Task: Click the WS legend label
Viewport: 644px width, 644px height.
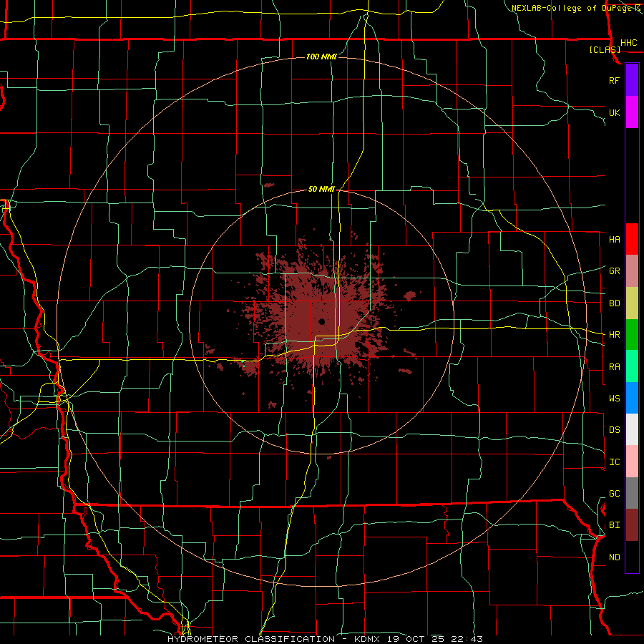Action: (615, 398)
